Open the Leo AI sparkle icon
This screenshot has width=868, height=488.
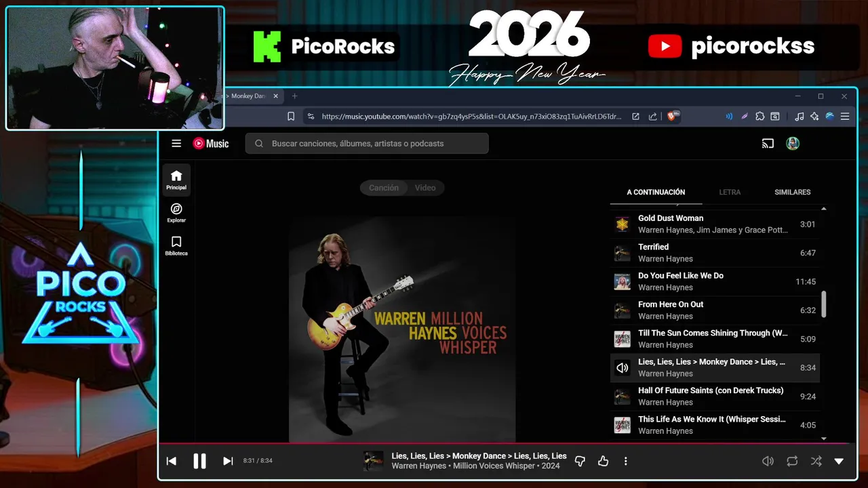coord(814,117)
